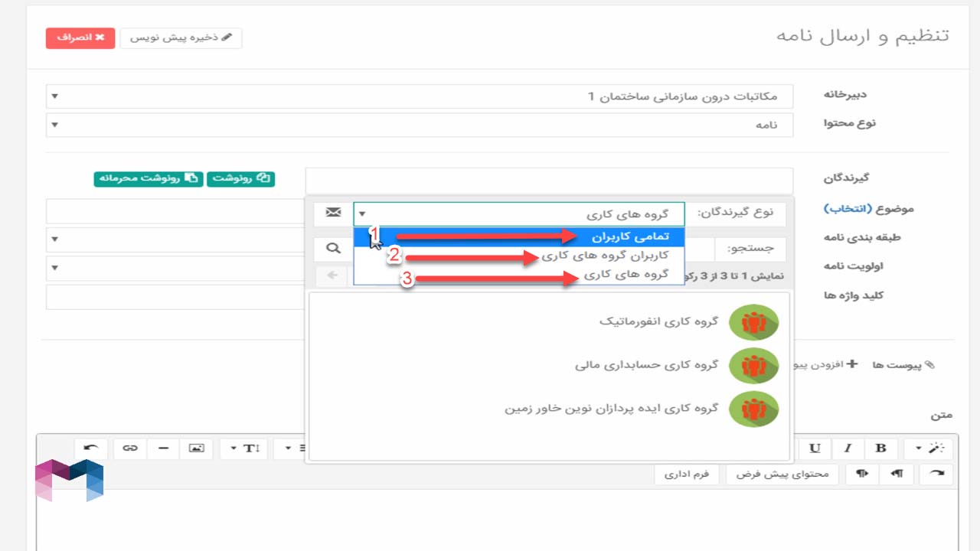Click the محتوای پیش فرض button
The width and height of the screenshot is (980, 551).
coord(782,474)
